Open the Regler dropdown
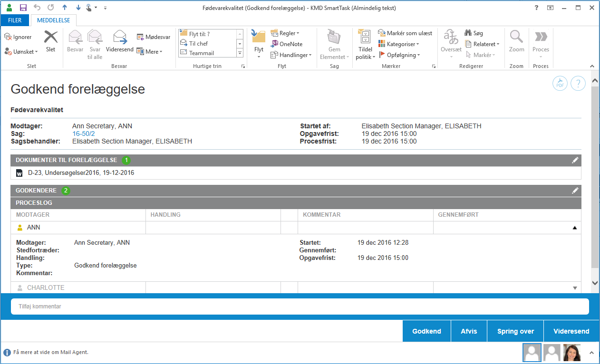600x364 pixels. [x=285, y=33]
